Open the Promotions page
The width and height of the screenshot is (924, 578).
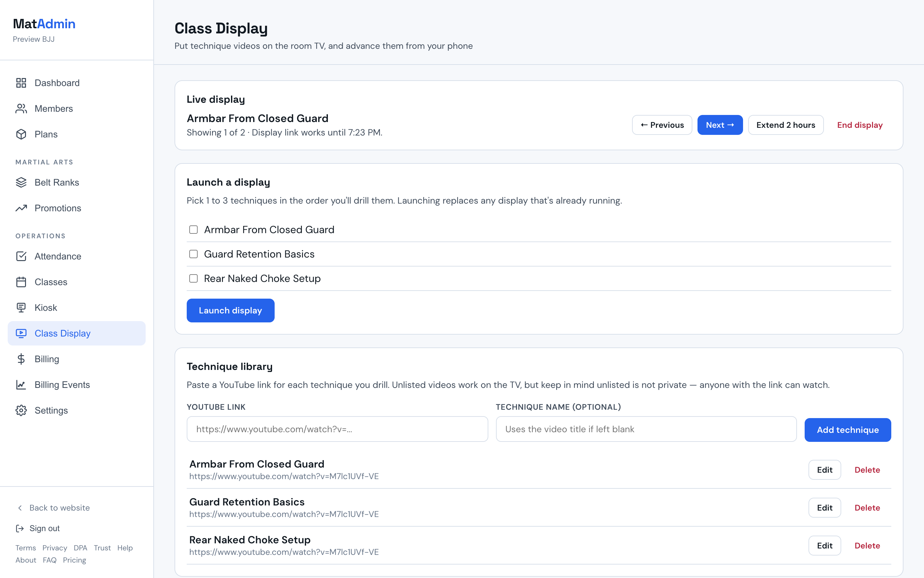point(76,208)
